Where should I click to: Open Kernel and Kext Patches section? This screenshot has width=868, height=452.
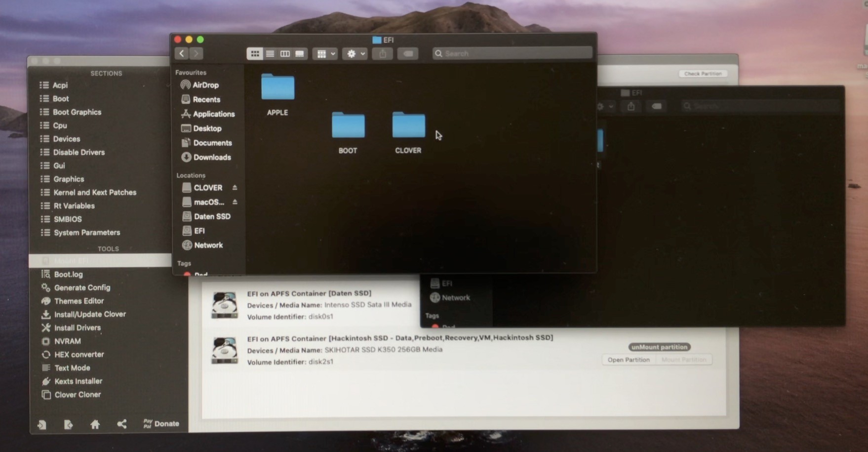point(88,192)
